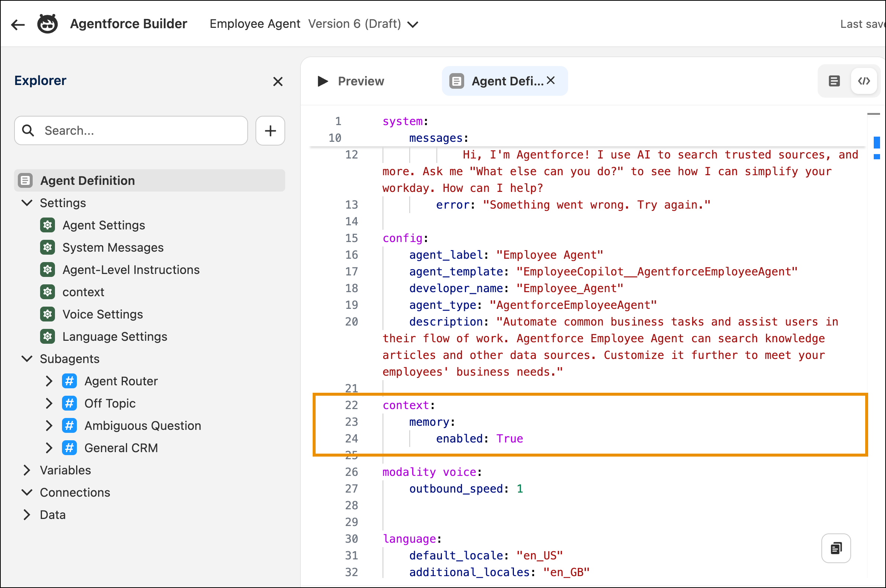Screen dimensions: 886x588
Task: Click line 22 context keyword
Action: [405, 405]
